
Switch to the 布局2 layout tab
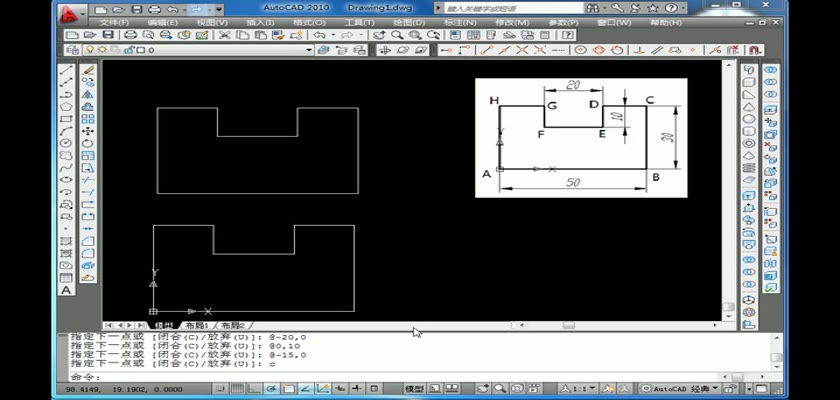click(x=234, y=325)
